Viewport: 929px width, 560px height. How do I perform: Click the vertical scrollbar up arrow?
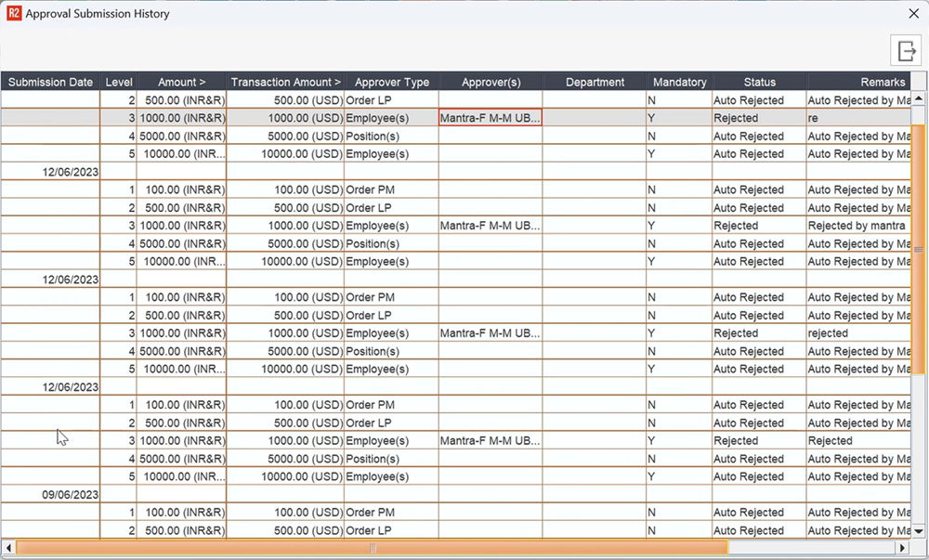[918, 99]
